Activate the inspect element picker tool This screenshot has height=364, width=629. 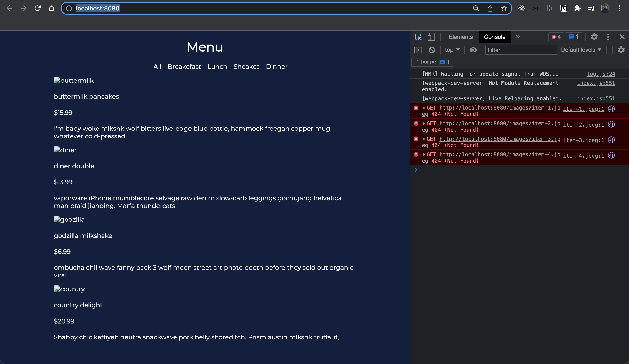418,37
